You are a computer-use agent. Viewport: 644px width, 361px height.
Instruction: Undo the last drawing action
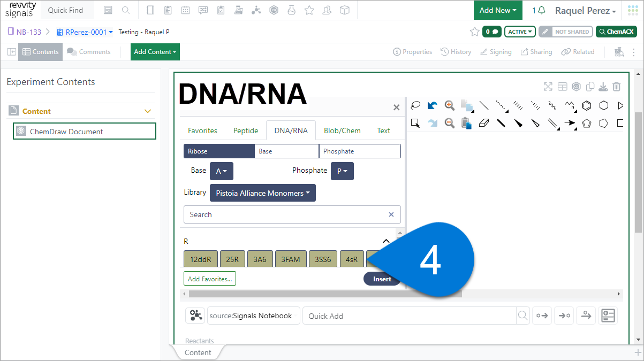point(433,105)
